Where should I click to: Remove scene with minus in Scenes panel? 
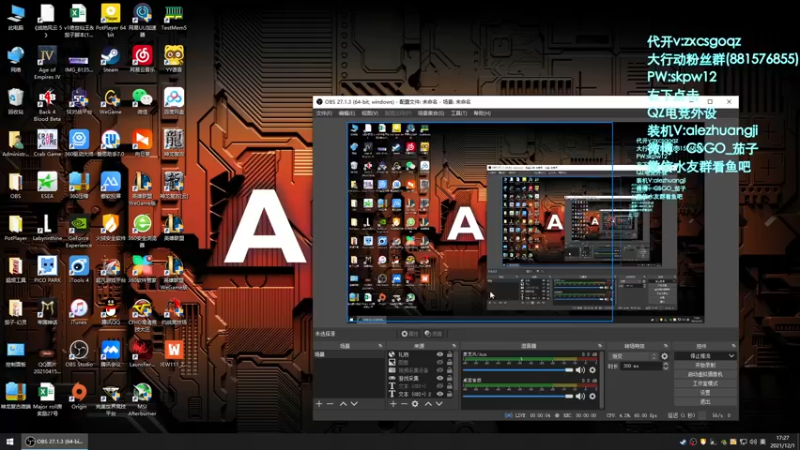point(330,404)
